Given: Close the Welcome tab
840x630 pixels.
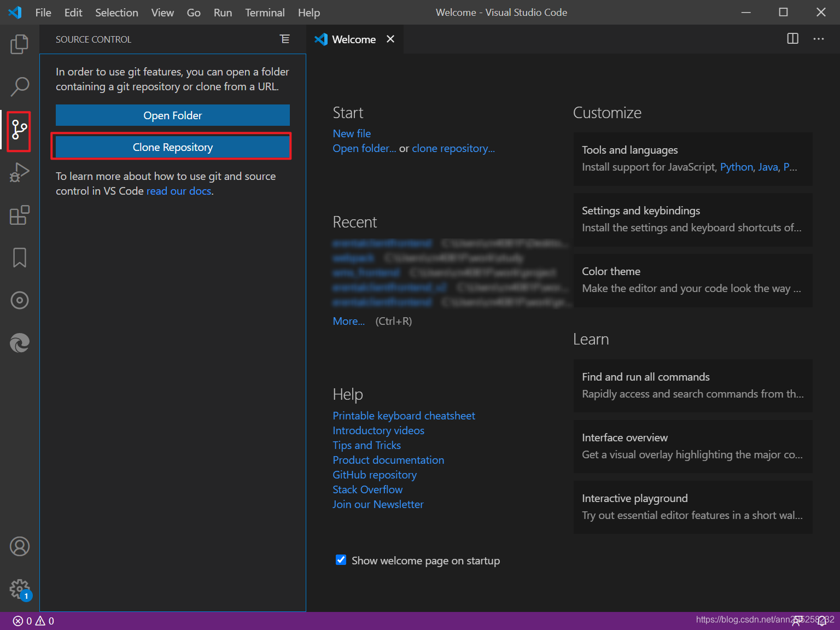Looking at the screenshot, I should 390,39.
